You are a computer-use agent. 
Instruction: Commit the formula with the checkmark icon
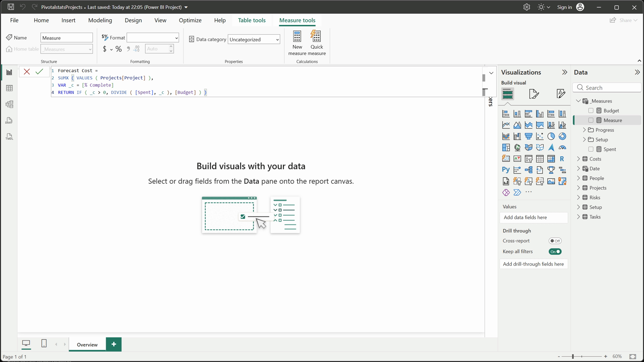39,72
